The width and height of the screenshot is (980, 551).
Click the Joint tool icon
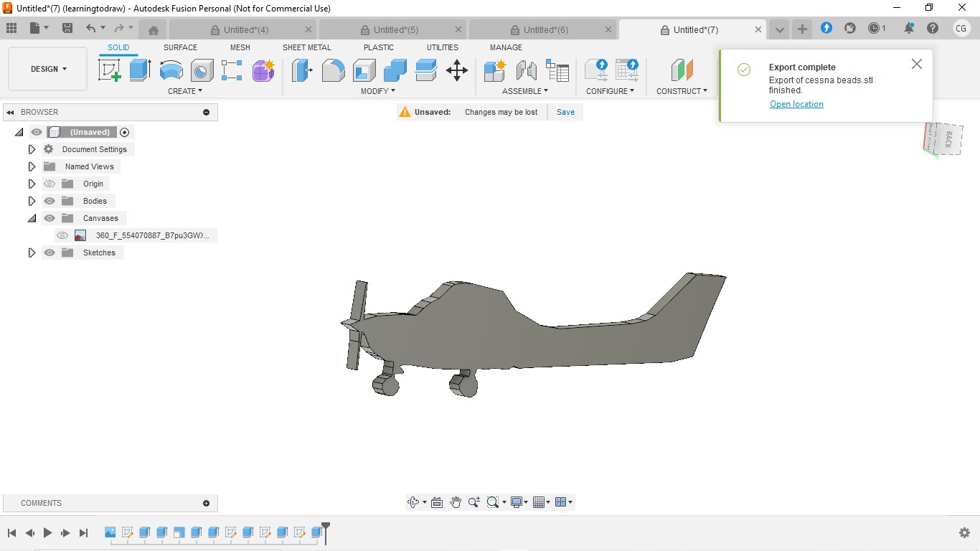tap(526, 70)
